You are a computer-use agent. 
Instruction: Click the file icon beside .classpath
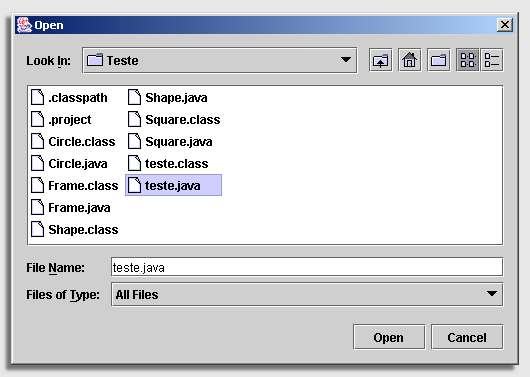[x=37, y=97]
